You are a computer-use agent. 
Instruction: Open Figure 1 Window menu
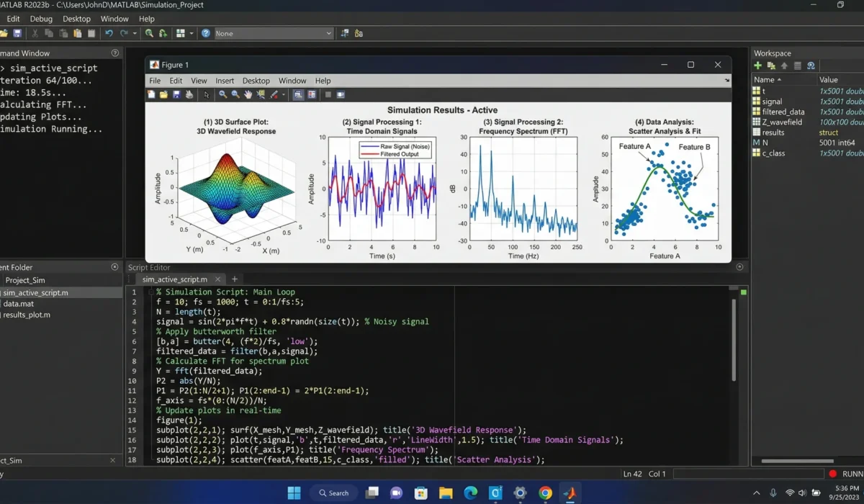click(x=292, y=81)
